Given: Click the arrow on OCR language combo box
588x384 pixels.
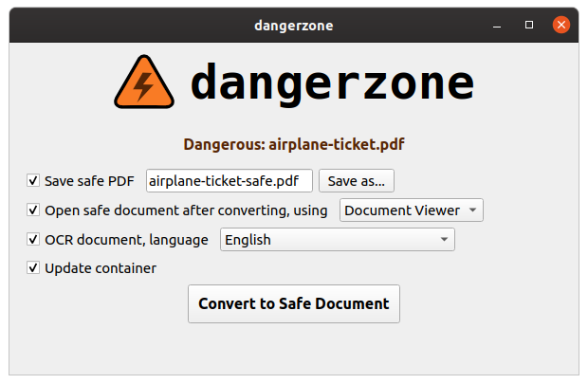Looking at the screenshot, I should tap(444, 239).
